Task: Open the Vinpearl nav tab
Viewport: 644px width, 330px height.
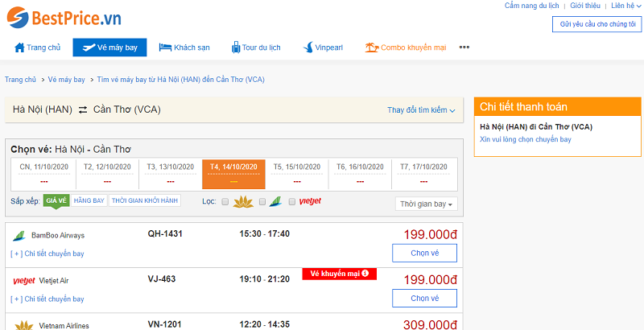Action: [323, 47]
